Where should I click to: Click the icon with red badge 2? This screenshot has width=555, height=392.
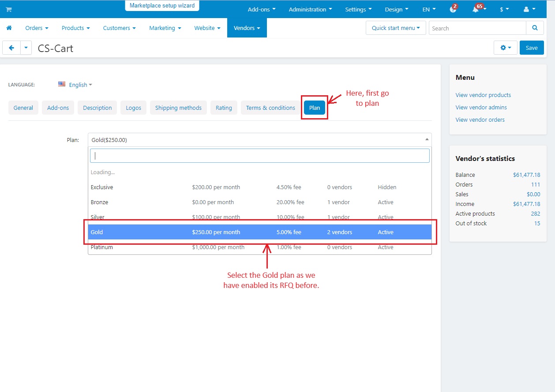[453, 9]
